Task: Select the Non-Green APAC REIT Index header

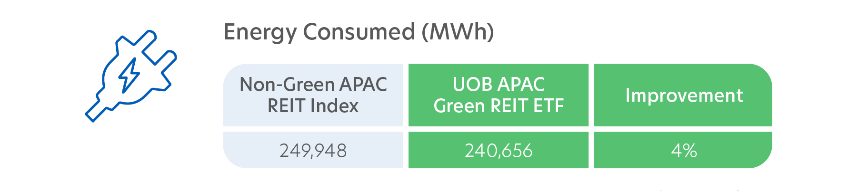Action: [x=313, y=95]
